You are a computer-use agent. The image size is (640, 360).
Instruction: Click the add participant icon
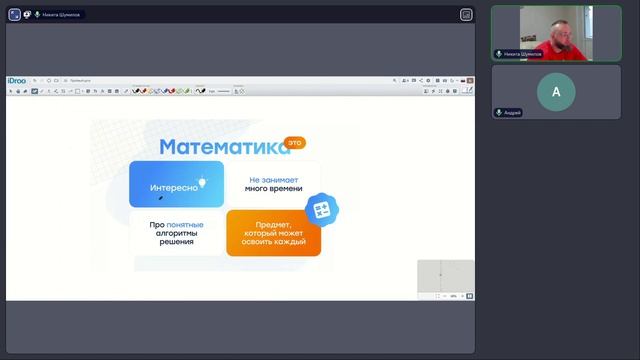point(405,81)
